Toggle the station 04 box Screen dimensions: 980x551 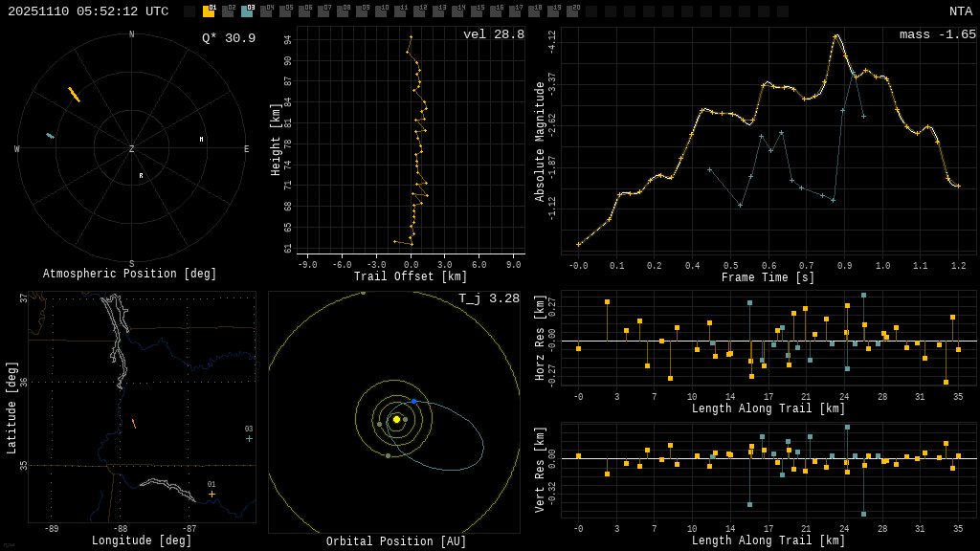click(x=266, y=11)
